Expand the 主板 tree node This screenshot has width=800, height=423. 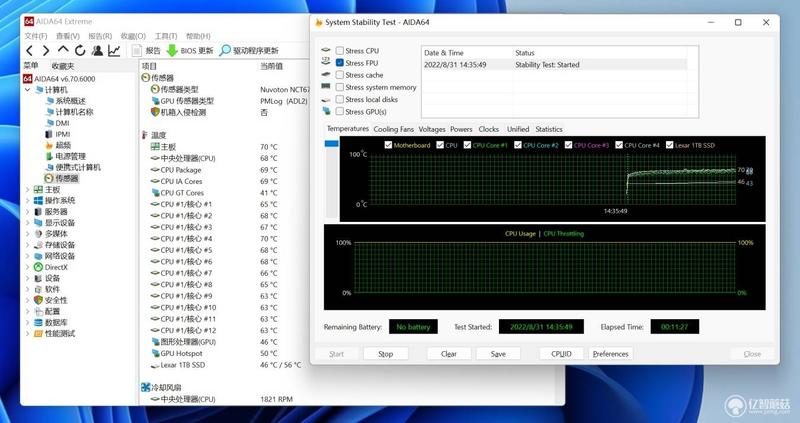pyautogui.click(x=28, y=190)
